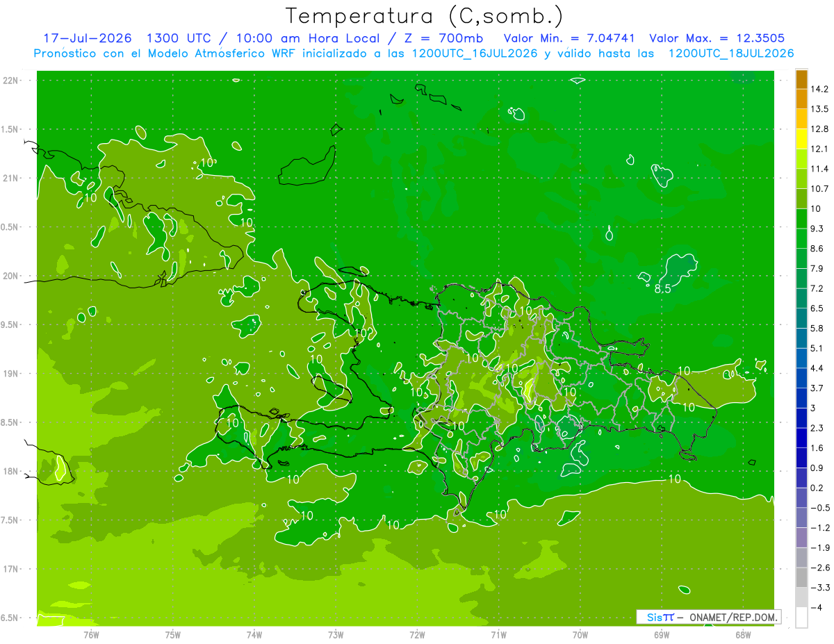Click the '-2.6' color scale label
Screen dimensions: 834x644
[819, 568]
